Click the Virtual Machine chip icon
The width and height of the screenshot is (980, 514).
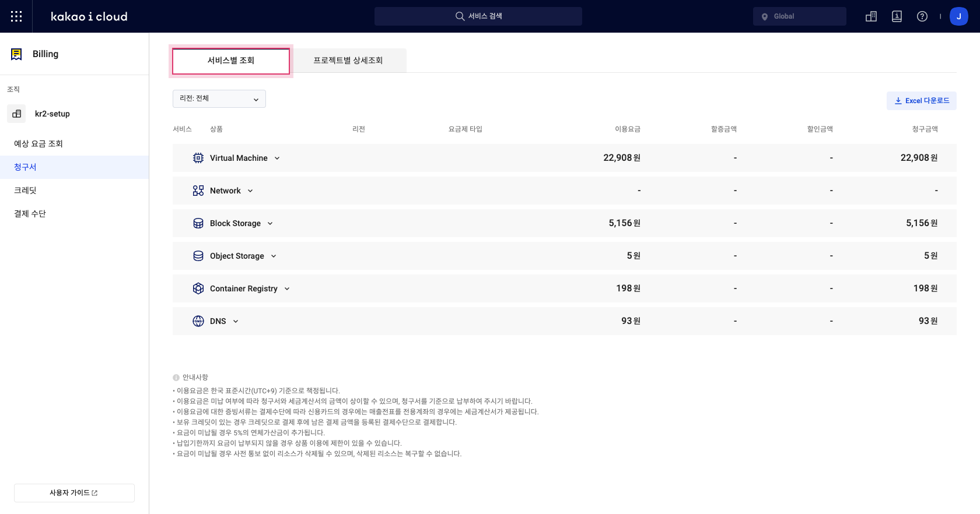tap(198, 158)
